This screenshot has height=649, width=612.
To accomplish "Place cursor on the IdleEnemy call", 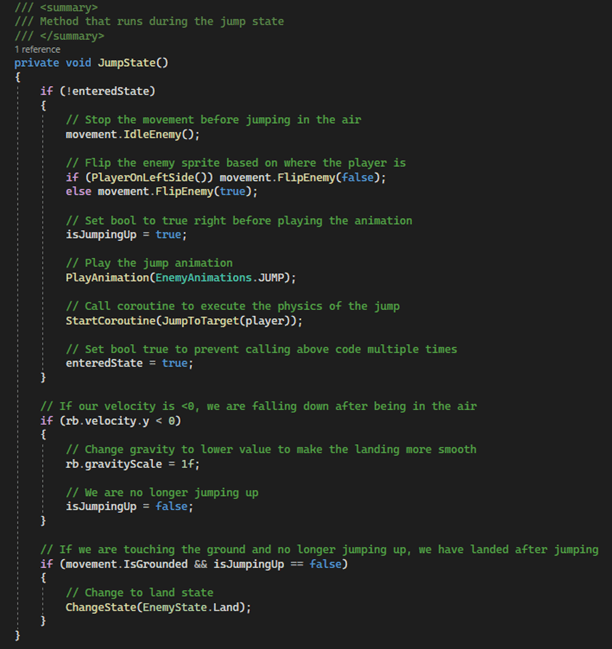I will coord(160,134).
